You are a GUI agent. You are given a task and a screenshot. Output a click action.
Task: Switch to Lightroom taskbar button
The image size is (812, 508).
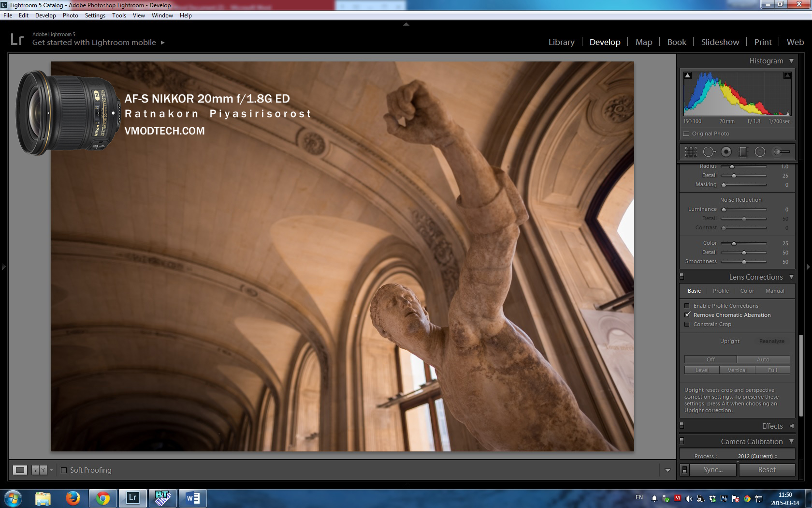[x=133, y=498]
